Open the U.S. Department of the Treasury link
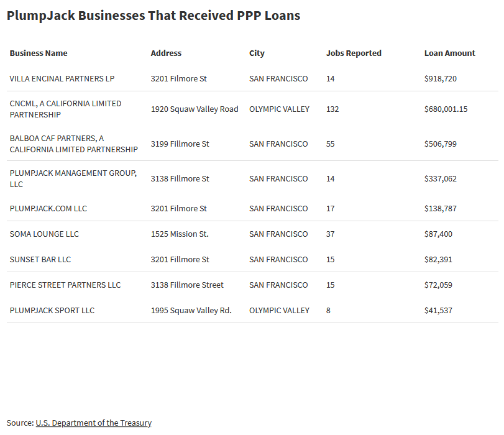 tap(93, 423)
